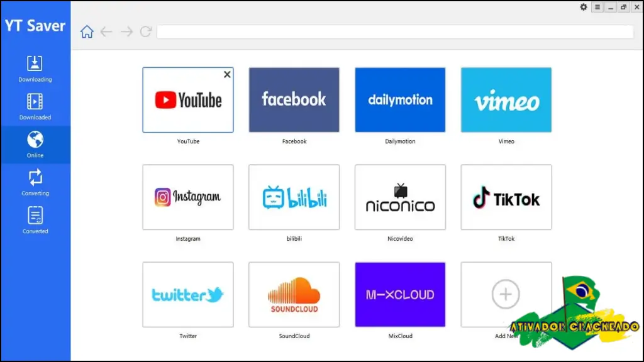Click the Facebook label under tile

(294, 141)
